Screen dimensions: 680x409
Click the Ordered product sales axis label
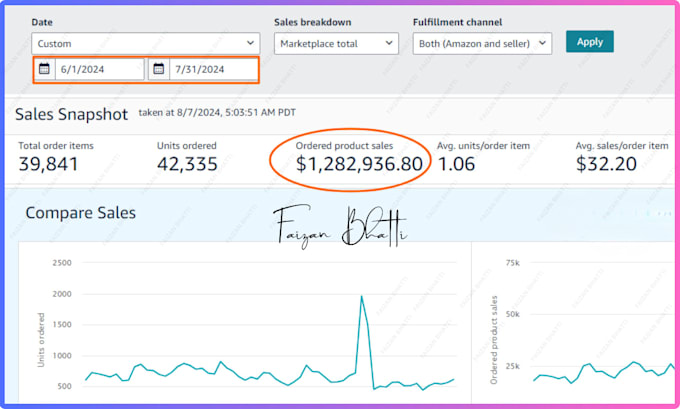(494, 340)
